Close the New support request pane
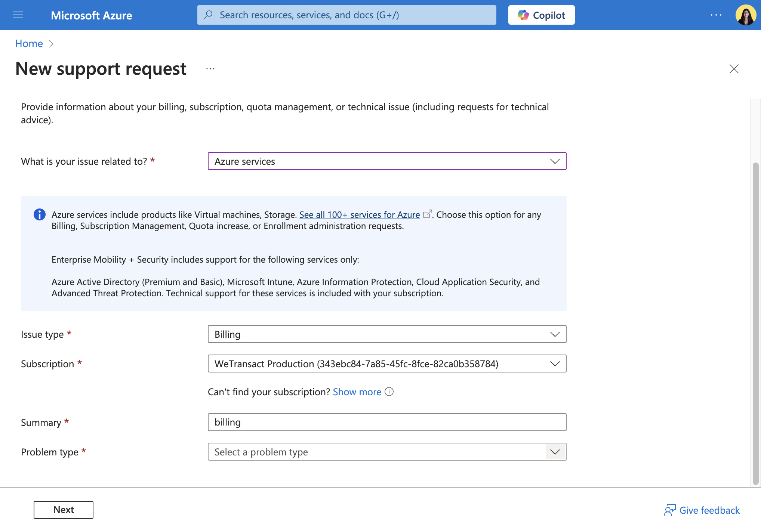The image size is (761, 532). (734, 69)
